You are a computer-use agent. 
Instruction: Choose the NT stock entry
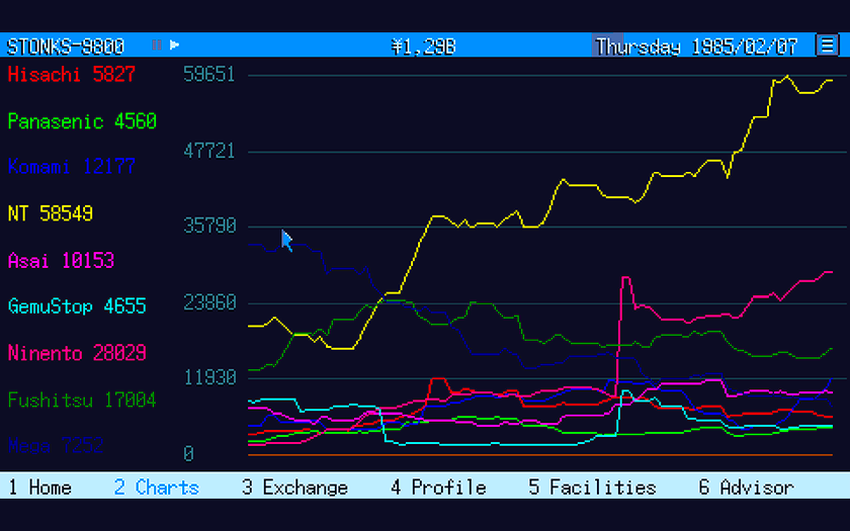pos(50,213)
